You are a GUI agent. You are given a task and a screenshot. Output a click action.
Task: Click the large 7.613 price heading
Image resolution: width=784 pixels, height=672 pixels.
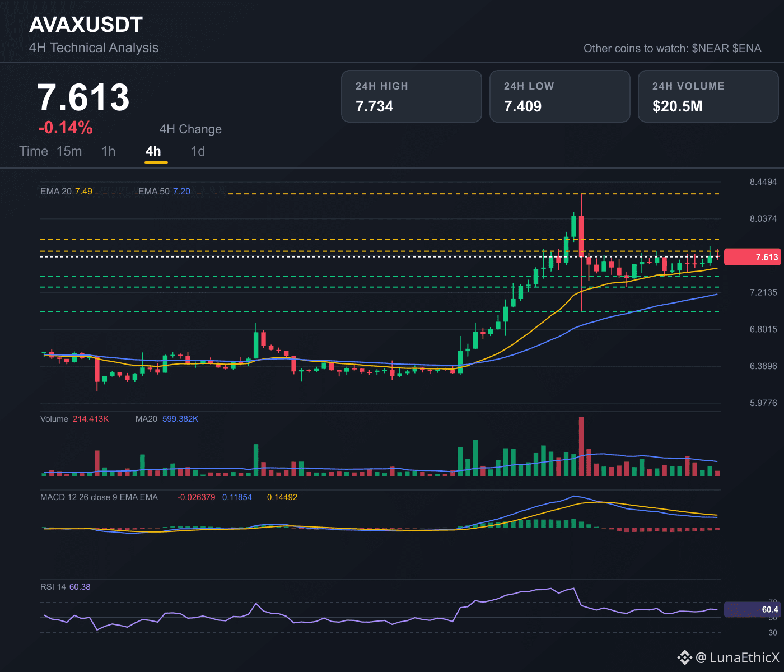(x=83, y=97)
